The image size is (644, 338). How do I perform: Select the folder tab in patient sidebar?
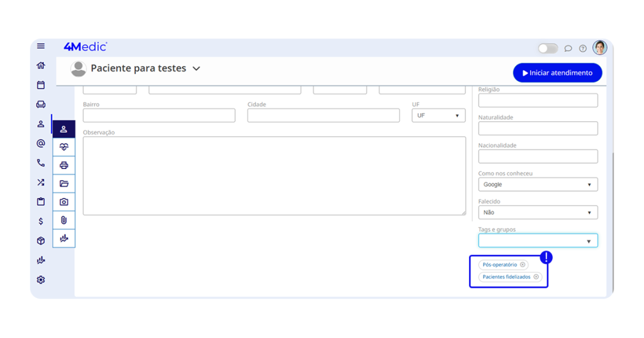tap(64, 183)
